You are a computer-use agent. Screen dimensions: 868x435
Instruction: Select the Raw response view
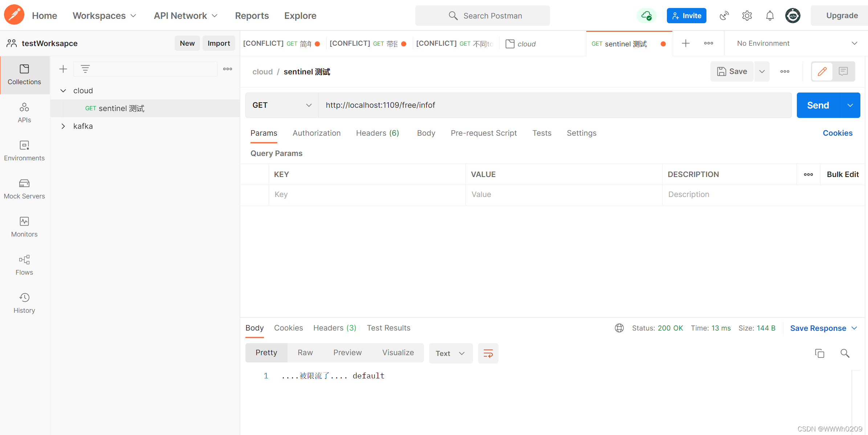305,353
